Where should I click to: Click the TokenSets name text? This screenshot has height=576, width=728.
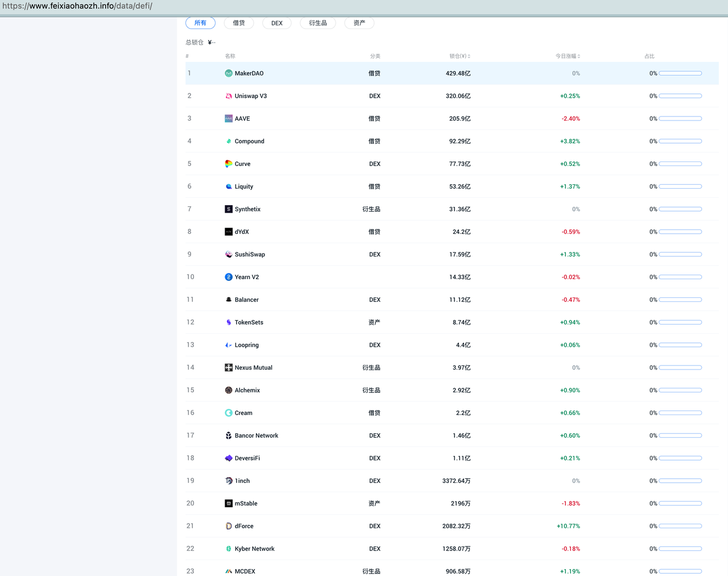[x=249, y=322]
